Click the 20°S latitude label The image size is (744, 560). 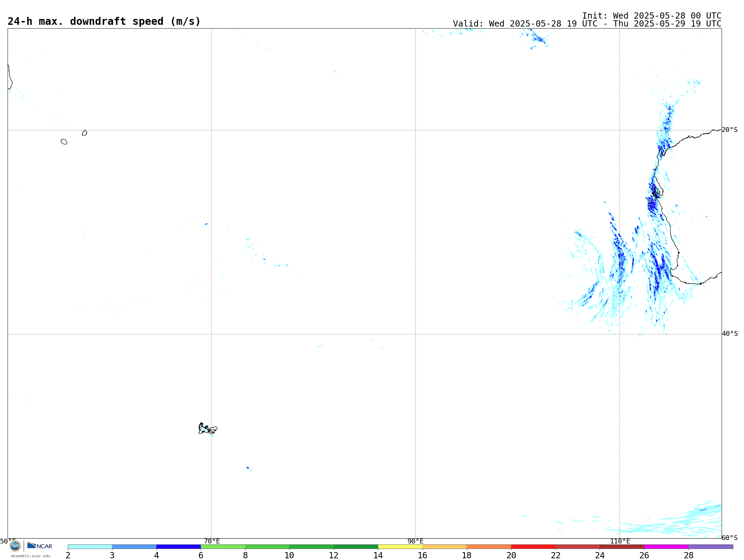coord(730,130)
